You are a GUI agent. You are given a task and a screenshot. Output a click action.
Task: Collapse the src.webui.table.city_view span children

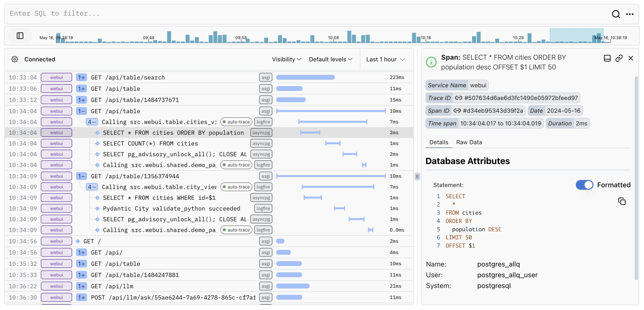coord(92,187)
